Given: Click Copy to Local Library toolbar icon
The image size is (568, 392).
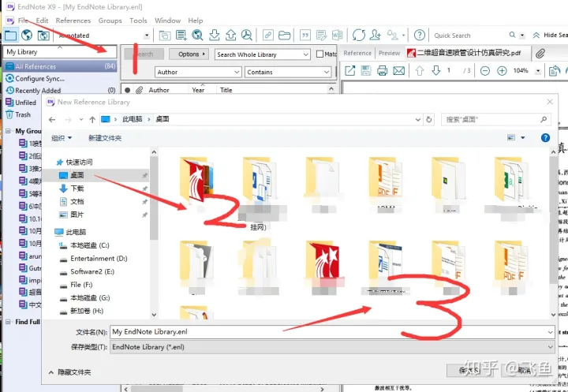Looking at the screenshot, I should coord(165,35).
